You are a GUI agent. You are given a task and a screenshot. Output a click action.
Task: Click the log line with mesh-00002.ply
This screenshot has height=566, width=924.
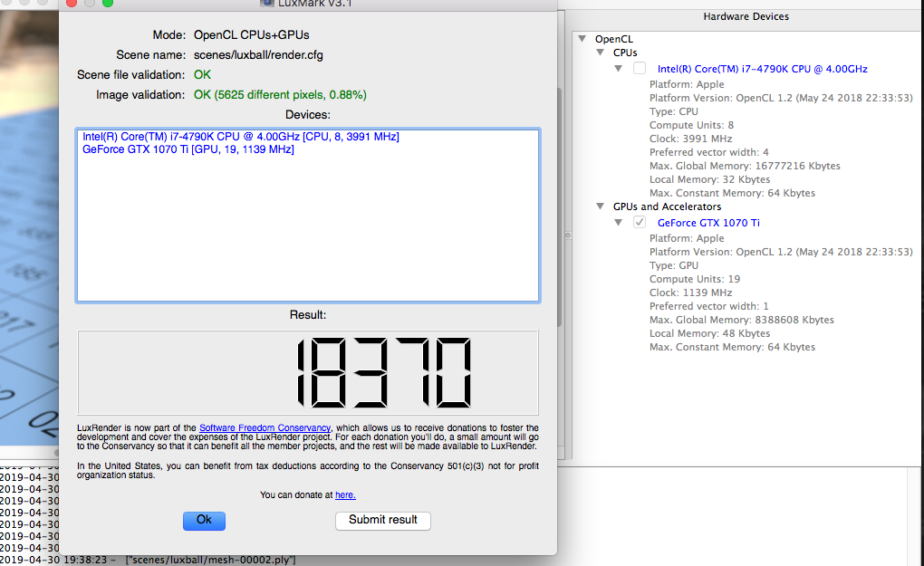click(148, 560)
